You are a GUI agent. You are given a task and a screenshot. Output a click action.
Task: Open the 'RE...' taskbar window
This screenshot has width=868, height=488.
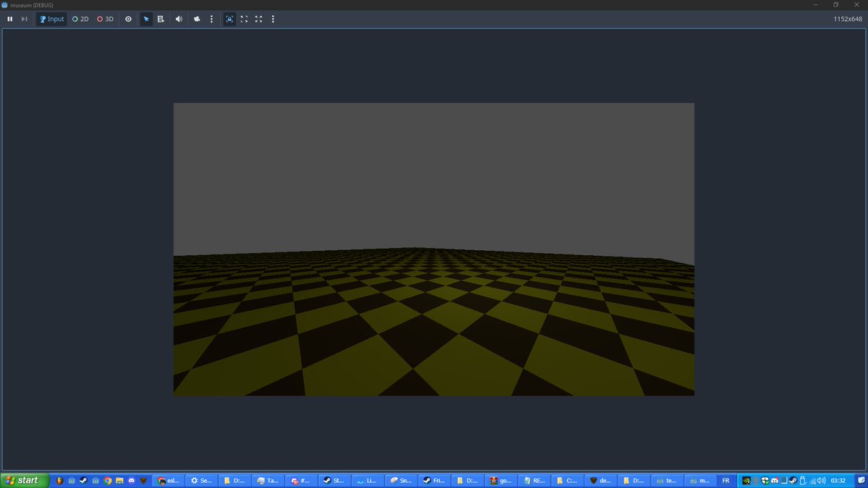pos(534,480)
